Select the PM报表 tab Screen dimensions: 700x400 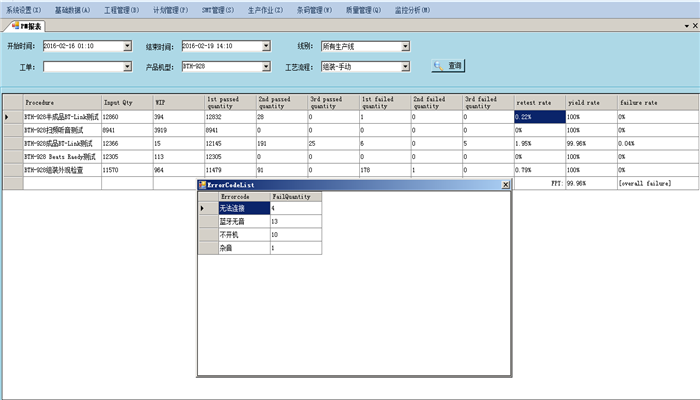[x=26, y=26]
